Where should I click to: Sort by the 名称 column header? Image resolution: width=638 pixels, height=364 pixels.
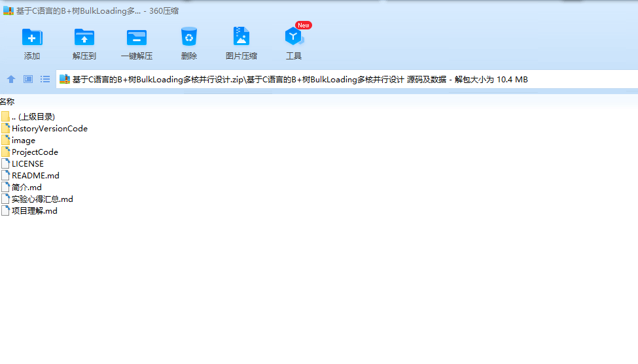[7, 101]
